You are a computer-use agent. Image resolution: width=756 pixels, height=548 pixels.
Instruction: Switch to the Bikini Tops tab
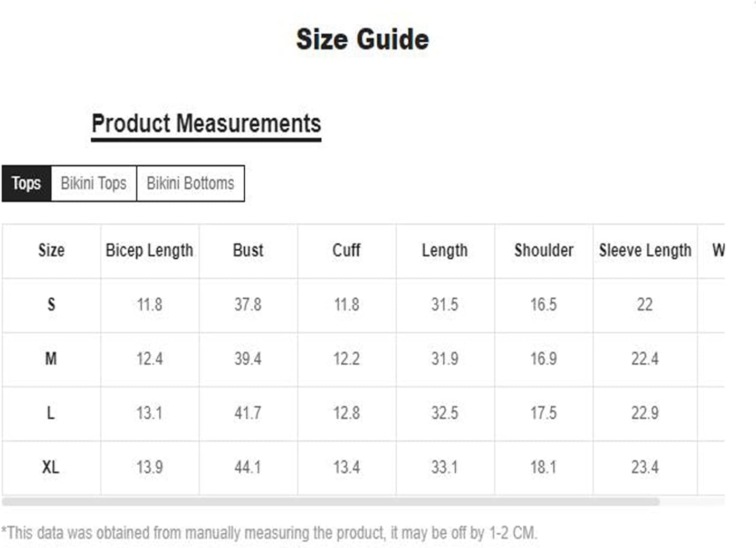click(x=94, y=183)
